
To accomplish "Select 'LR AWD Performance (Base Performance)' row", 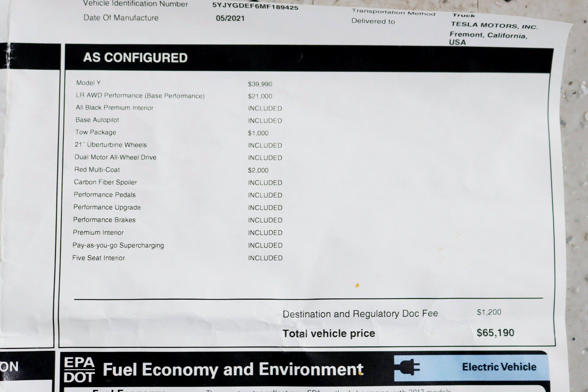I will coord(140,96).
